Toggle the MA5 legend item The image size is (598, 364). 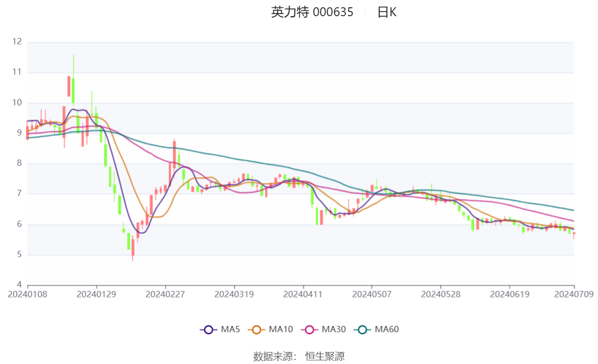click(220, 329)
